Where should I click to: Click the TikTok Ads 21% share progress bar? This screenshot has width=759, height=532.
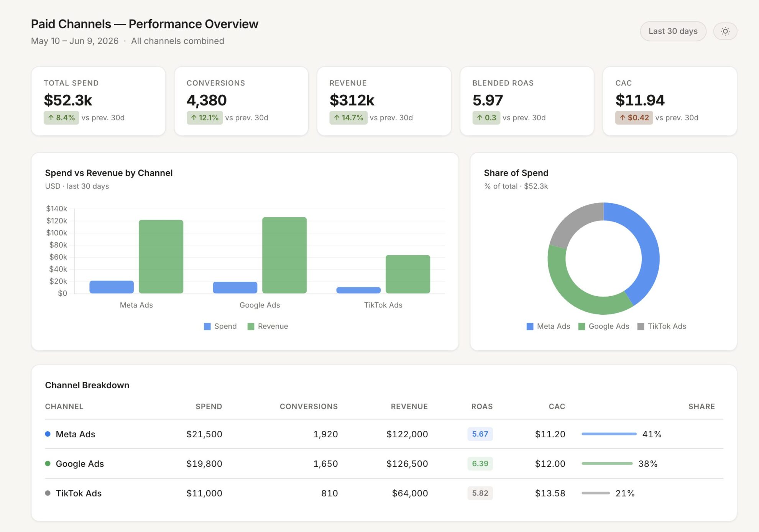596,493
